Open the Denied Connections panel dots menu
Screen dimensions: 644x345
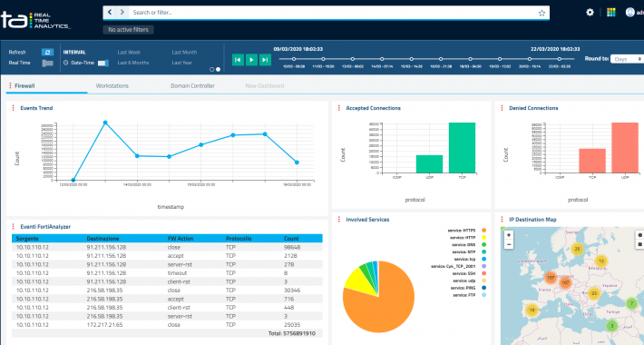click(502, 108)
